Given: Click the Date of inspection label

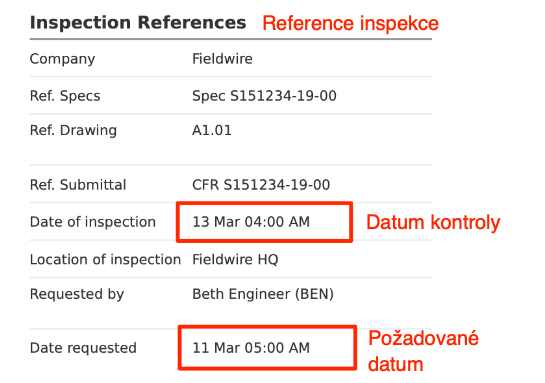Looking at the screenshot, I should pyautogui.click(x=93, y=222).
